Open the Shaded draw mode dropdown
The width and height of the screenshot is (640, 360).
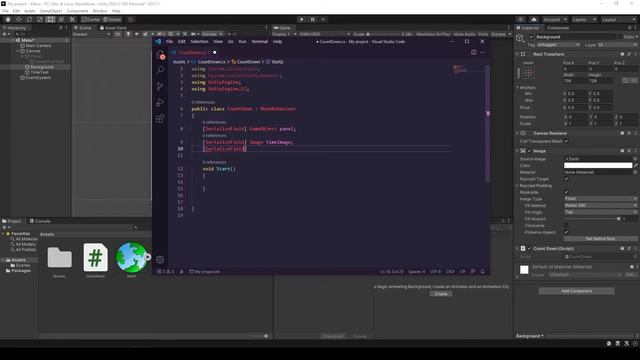pos(91,34)
